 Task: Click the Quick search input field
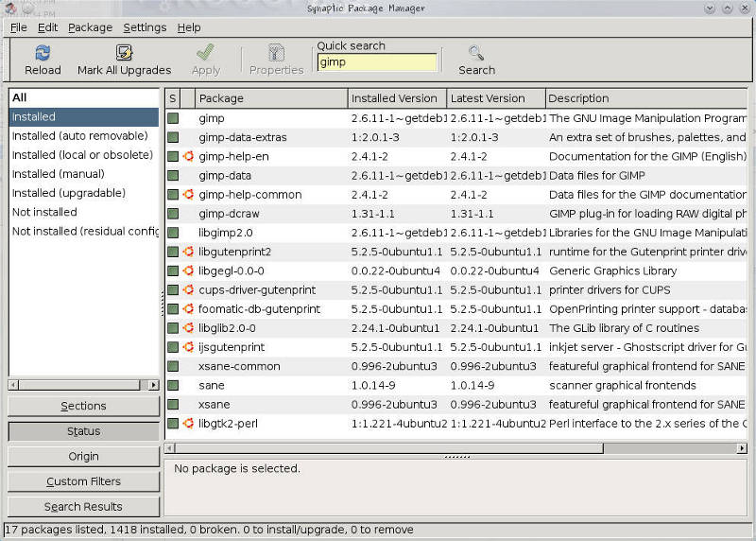point(377,62)
